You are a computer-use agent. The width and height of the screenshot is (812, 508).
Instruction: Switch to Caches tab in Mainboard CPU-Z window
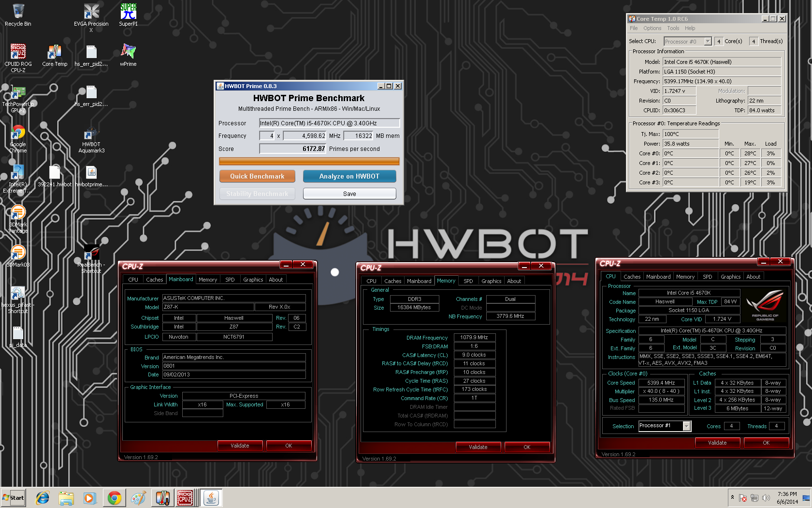(x=154, y=280)
